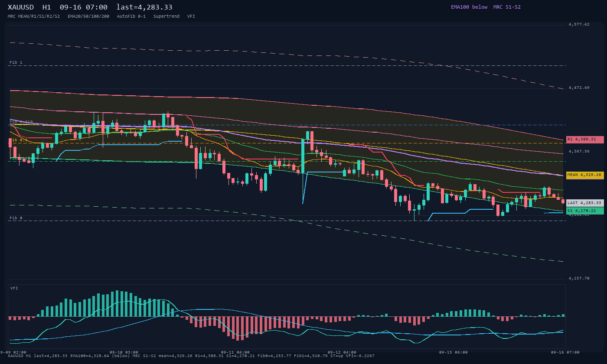Viewport: 607px width, 364px height.
Task: Click the 09-11 04:00 time axis label
Action: click(235, 352)
